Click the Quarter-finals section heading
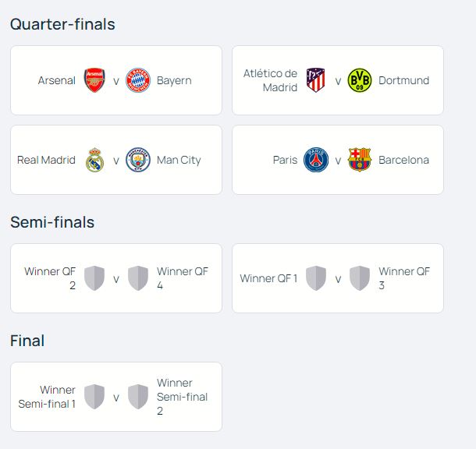Image resolution: width=476 pixels, height=449 pixels. pyautogui.click(x=62, y=24)
